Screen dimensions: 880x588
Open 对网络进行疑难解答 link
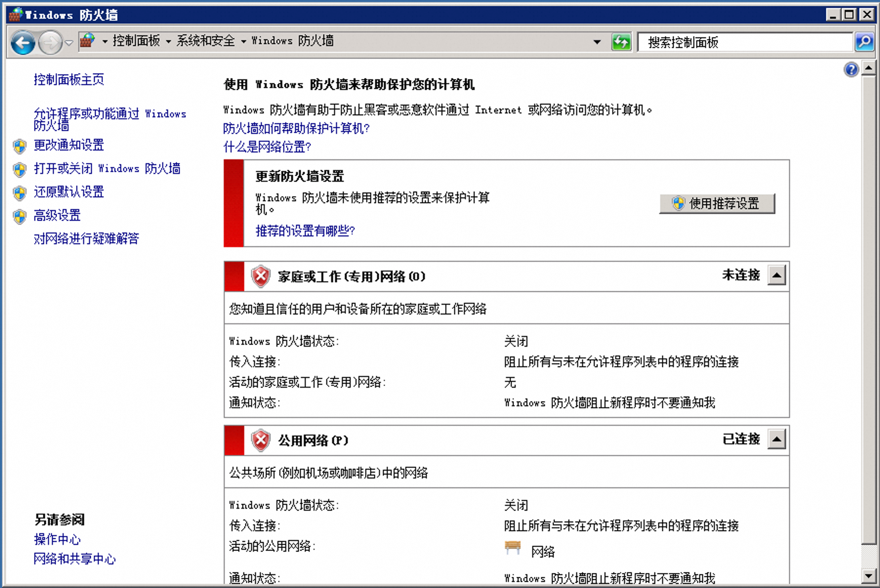(x=86, y=239)
